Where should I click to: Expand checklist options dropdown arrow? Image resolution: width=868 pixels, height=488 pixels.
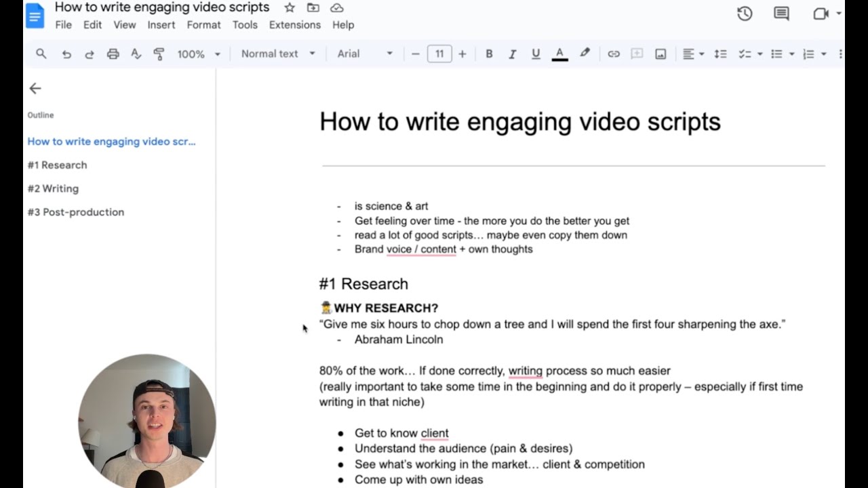759,54
